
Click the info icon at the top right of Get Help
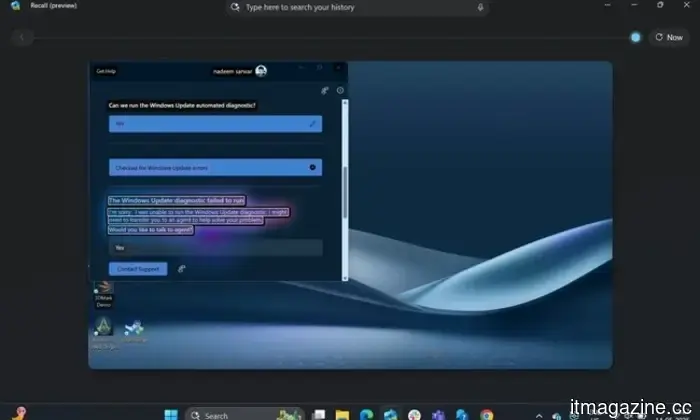tap(340, 90)
